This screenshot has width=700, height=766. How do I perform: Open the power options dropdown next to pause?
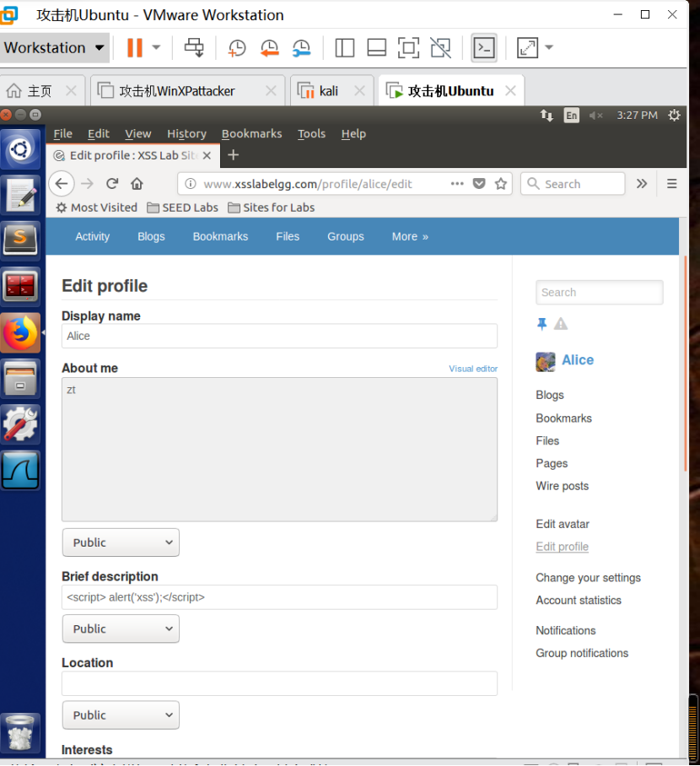pyautogui.click(x=156, y=48)
